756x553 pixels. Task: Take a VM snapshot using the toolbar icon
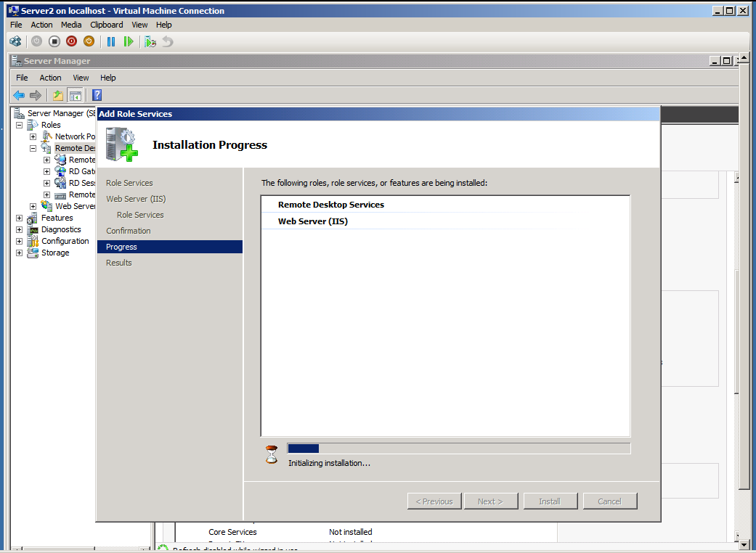pos(150,42)
